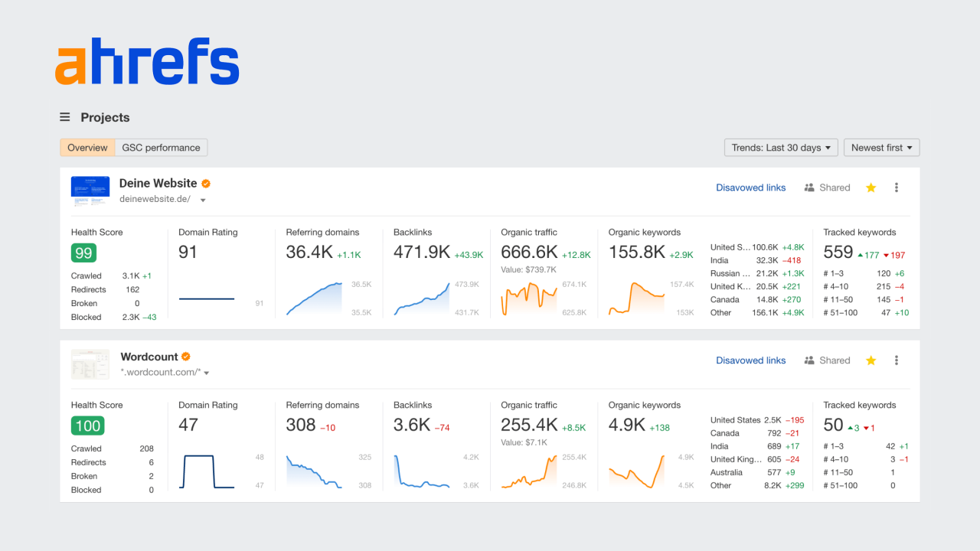Click the # 1–3 row with 120 keywords
The height and width of the screenshot is (551, 980).
866,273
